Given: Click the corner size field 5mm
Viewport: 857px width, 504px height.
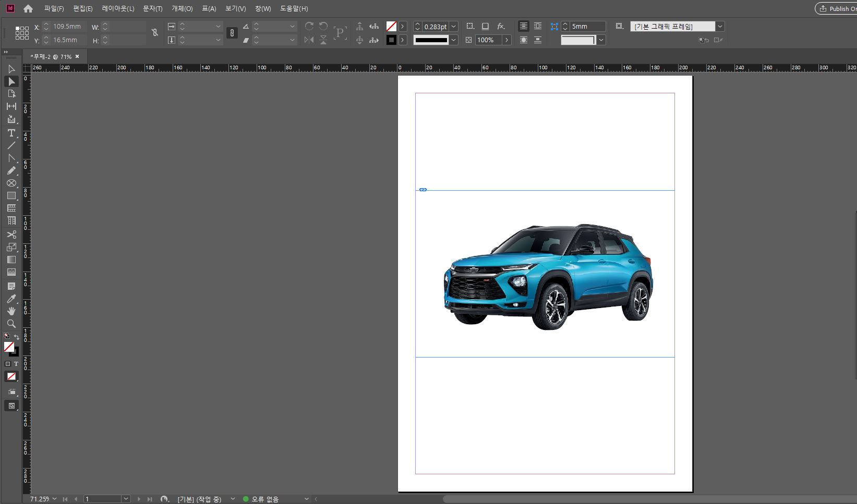Looking at the screenshot, I should [x=588, y=26].
